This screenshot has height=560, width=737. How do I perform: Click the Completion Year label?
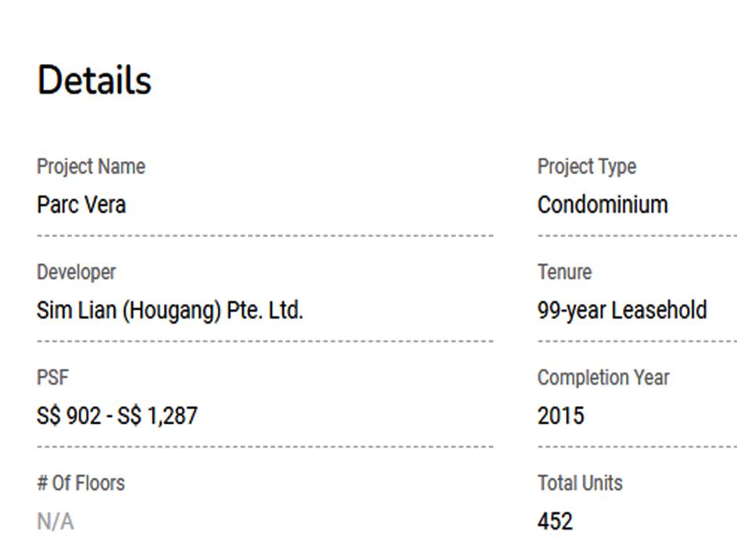[603, 377]
